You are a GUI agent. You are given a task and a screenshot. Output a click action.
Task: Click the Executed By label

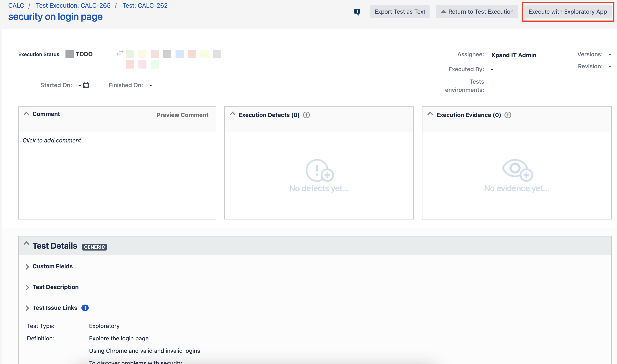click(x=466, y=69)
